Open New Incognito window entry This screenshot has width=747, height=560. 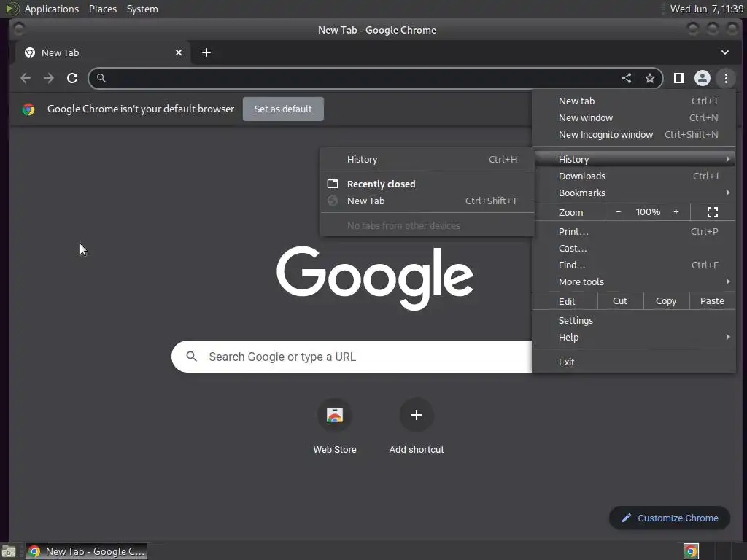[634, 134]
